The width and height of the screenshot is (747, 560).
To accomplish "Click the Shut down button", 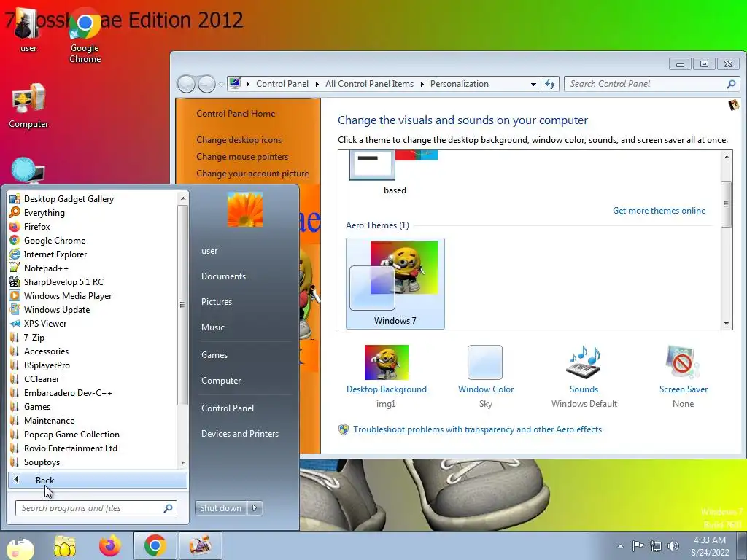I will tap(220, 508).
